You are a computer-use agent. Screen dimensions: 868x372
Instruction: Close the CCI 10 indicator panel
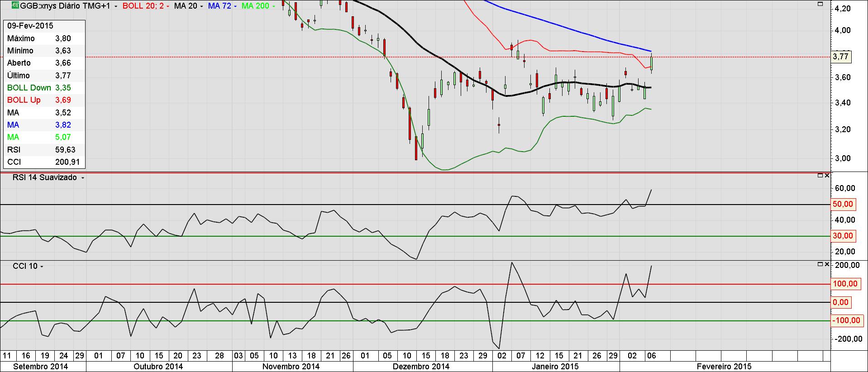[827, 264]
